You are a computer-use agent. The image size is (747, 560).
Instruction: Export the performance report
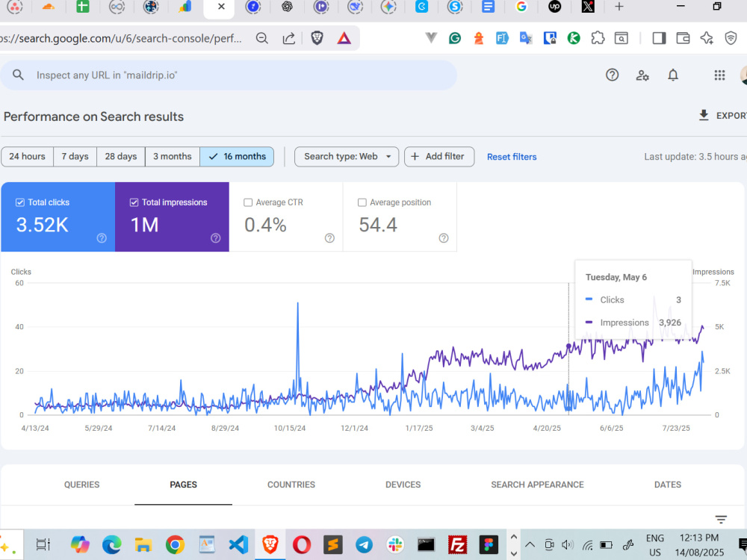(722, 116)
